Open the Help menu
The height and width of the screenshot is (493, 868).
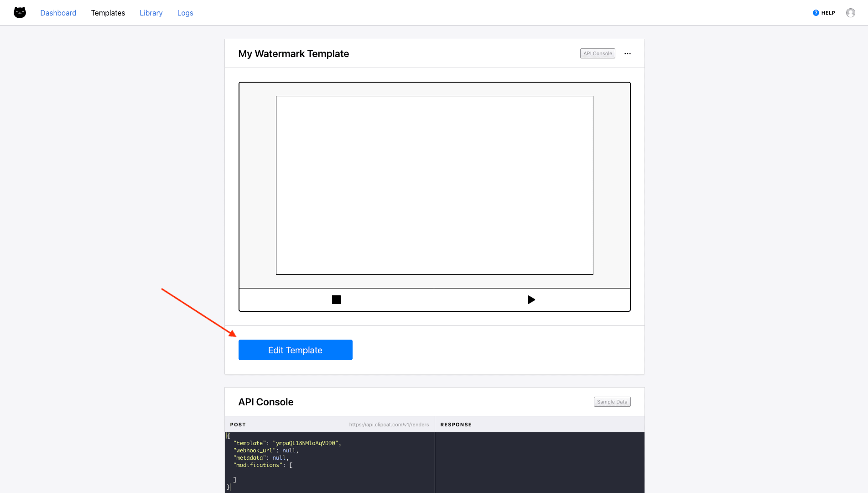[824, 13]
